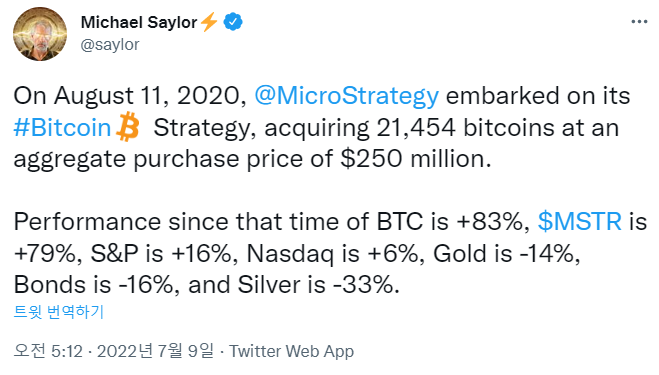Image resolution: width=659 pixels, height=375 pixels.
Task: Click the lightning bolt emoji beside the name
Action: point(209,22)
